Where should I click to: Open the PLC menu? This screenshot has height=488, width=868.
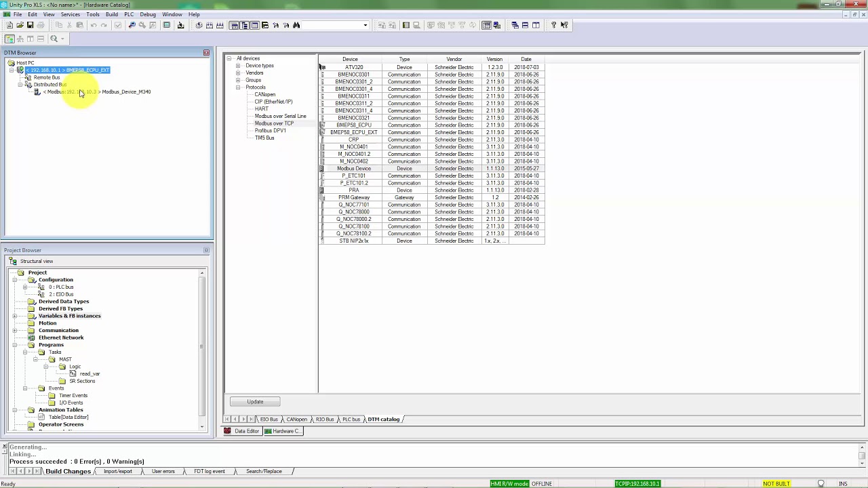pyautogui.click(x=129, y=14)
